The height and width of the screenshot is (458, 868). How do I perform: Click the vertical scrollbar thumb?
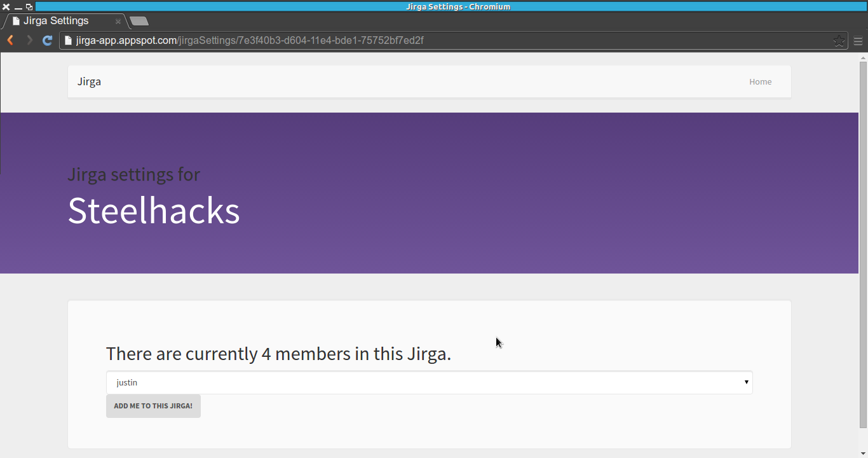pos(863,245)
